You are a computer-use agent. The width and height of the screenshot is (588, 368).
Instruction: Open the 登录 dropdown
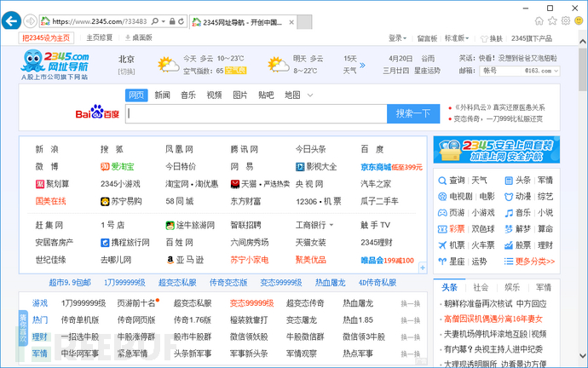pos(397,37)
